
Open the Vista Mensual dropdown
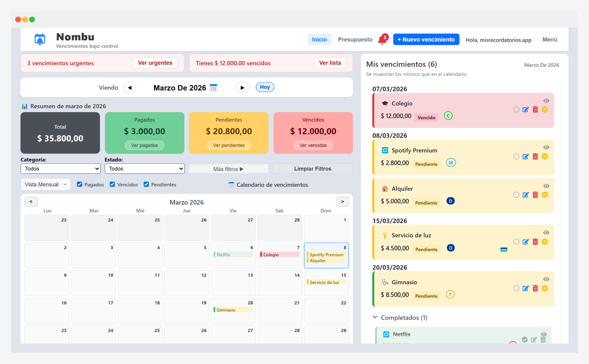click(x=46, y=184)
